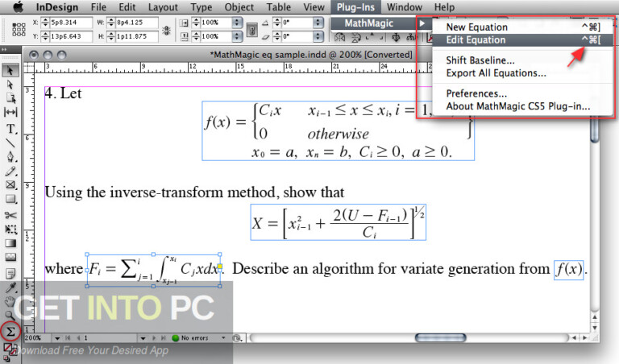This screenshot has height=364, width=619.
Task: Click the reference point locator grid
Action: coord(19,30)
